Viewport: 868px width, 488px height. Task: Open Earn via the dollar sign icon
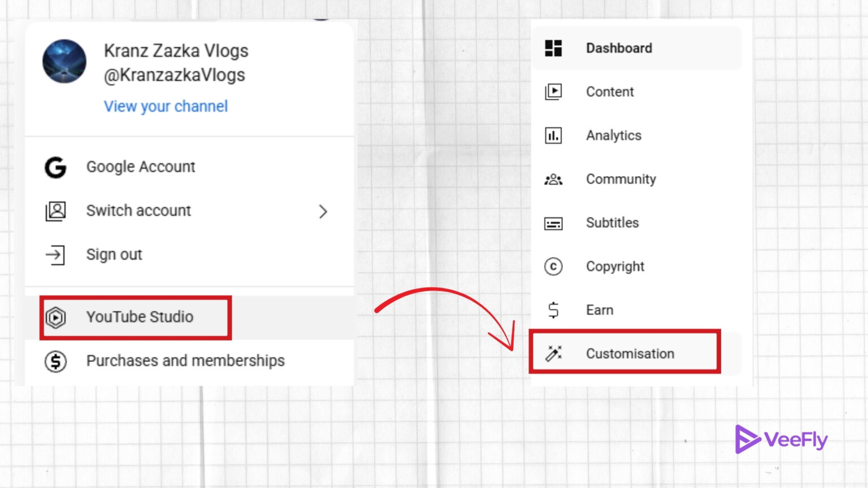click(x=553, y=310)
